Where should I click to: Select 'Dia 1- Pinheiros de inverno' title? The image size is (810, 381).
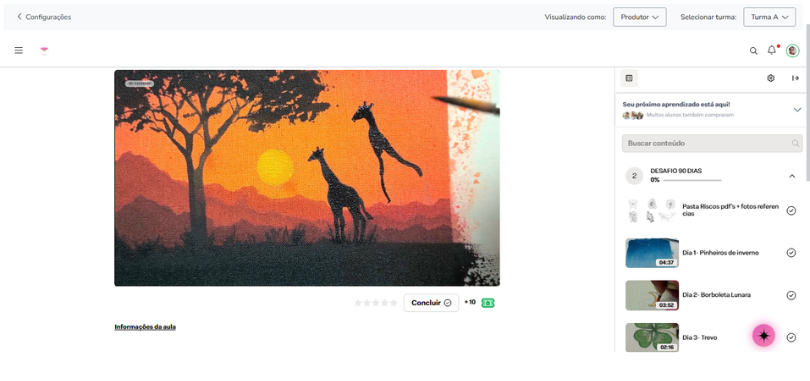tap(721, 253)
